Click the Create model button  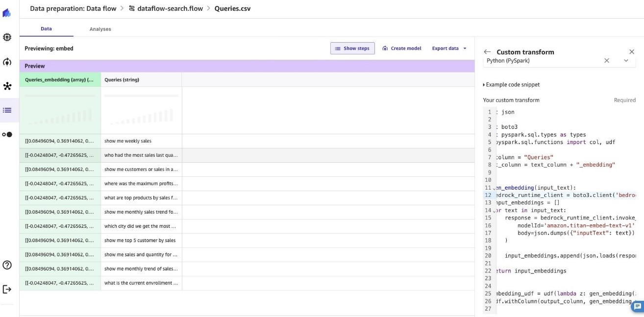coord(401,49)
